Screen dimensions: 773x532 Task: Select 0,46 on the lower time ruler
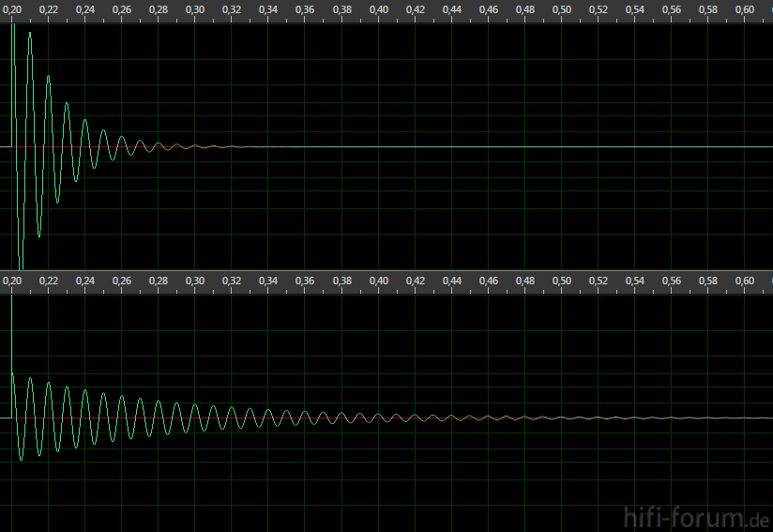(489, 281)
